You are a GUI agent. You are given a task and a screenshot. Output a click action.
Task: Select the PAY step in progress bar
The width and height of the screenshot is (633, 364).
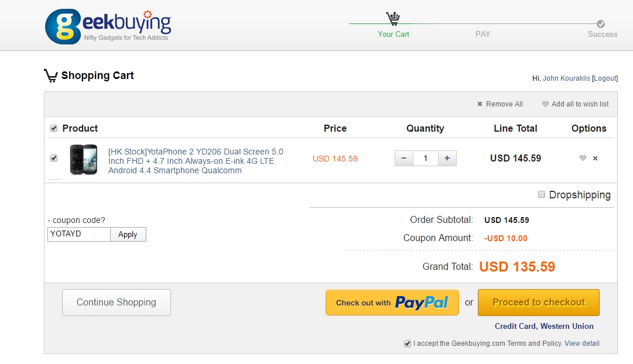pos(483,35)
